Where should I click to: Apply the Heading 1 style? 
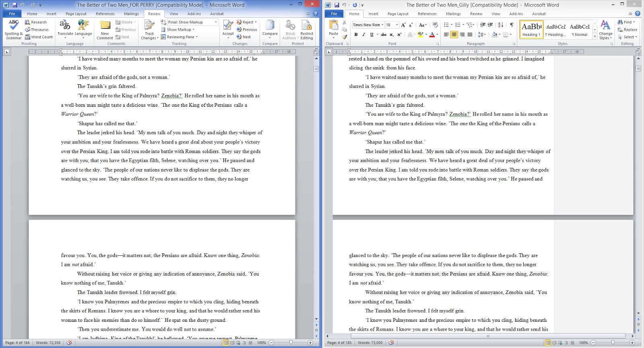pyautogui.click(x=531, y=29)
